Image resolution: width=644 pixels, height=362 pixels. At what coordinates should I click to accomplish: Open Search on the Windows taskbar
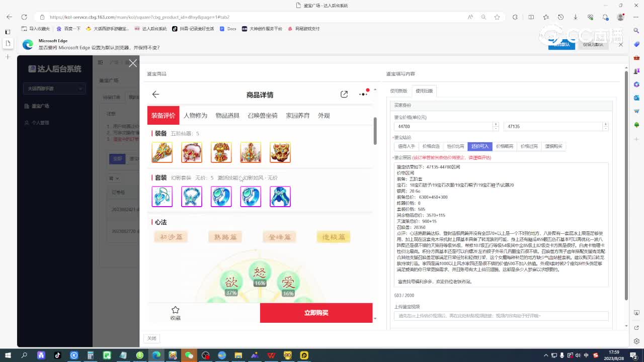pyautogui.click(x=24, y=355)
